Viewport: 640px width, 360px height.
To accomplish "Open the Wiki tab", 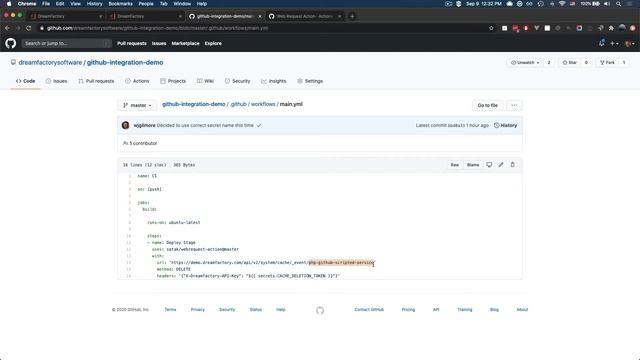I will pyautogui.click(x=205, y=81).
